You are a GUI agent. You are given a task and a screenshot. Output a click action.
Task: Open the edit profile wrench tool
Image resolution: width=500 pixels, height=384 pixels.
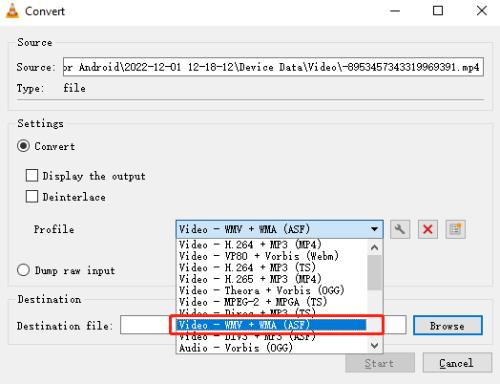coord(400,229)
